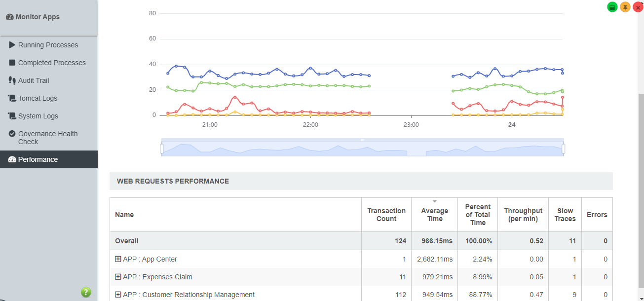Click the Running Processes play icon
The image size is (644, 301).
(12, 45)
